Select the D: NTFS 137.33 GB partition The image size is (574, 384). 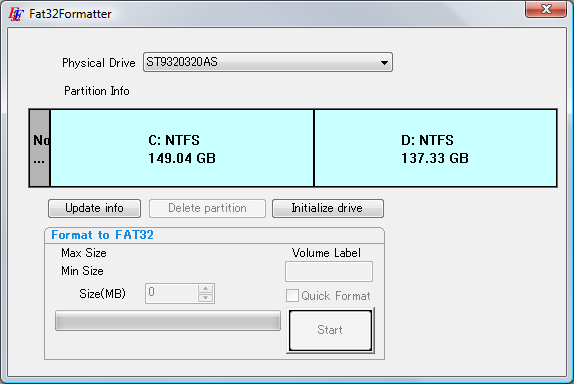click(x=436, y=148)
